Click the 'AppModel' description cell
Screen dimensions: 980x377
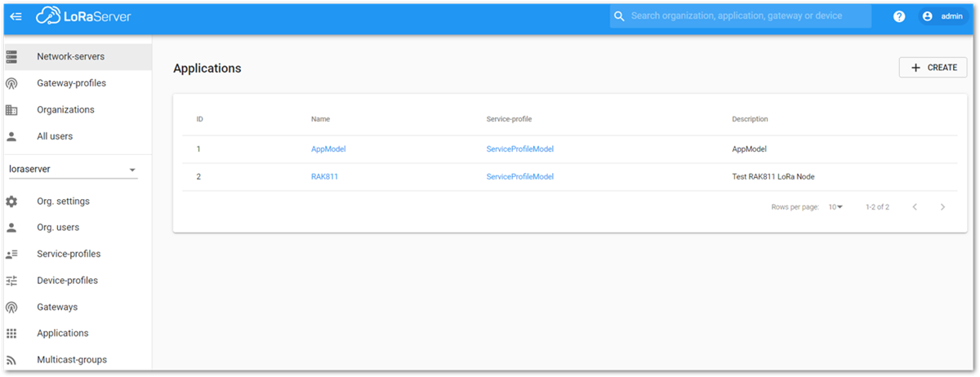pyautogui.click(x=749, y=149)
